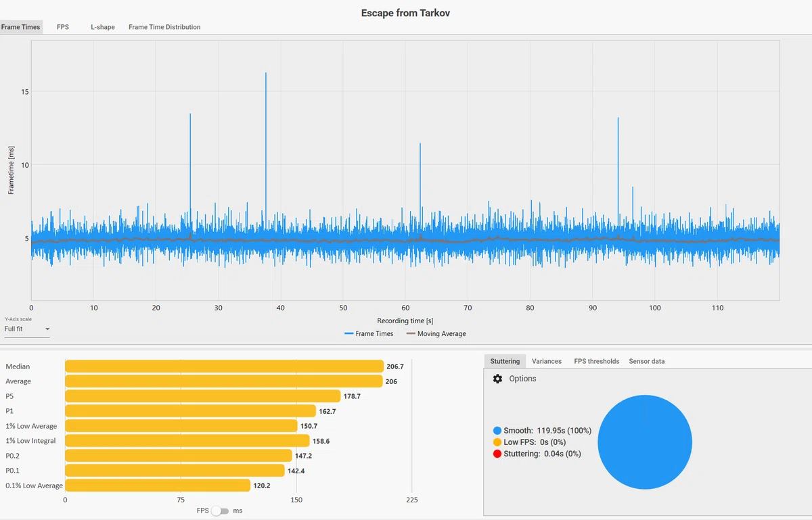Screen dimensions: 812x520
Task: Click the Stuttering red legend dot
Action: pyautogui.click(x=497, y=454)
